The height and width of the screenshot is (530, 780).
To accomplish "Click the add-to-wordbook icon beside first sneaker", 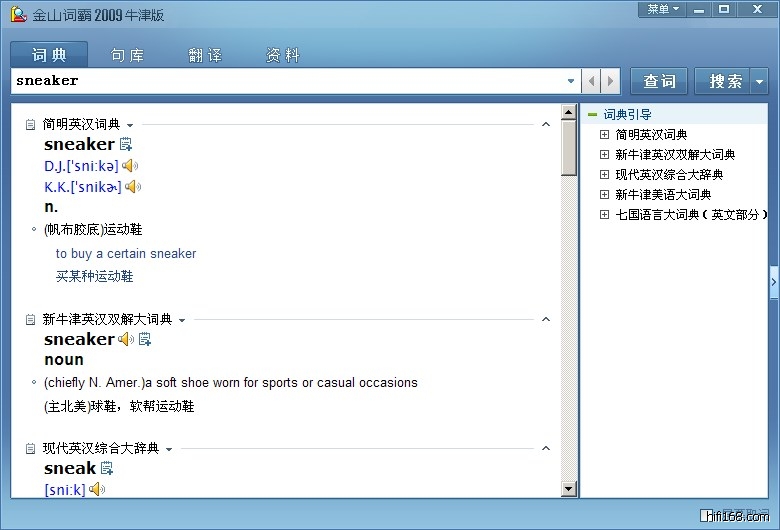I will 126,145.
